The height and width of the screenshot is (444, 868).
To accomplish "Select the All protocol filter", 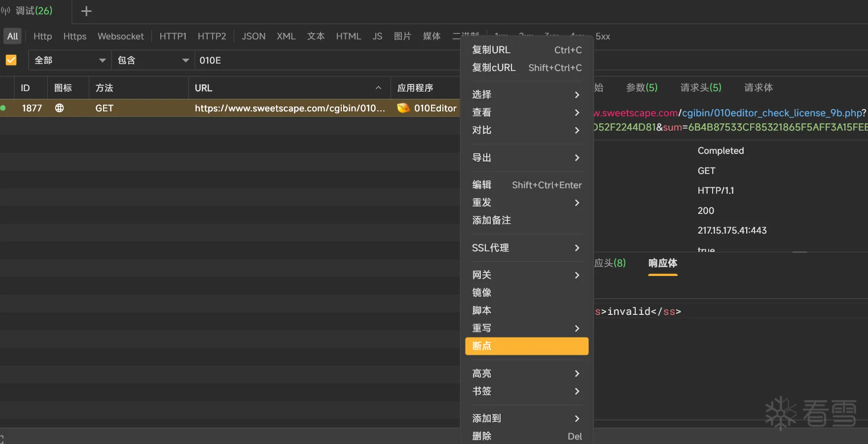I will point(12,36).
